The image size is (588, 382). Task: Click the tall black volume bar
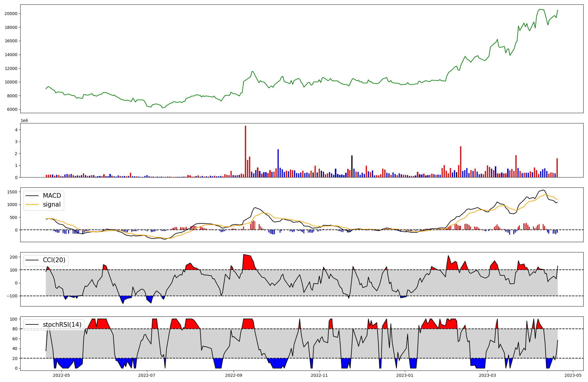(352, 166)
